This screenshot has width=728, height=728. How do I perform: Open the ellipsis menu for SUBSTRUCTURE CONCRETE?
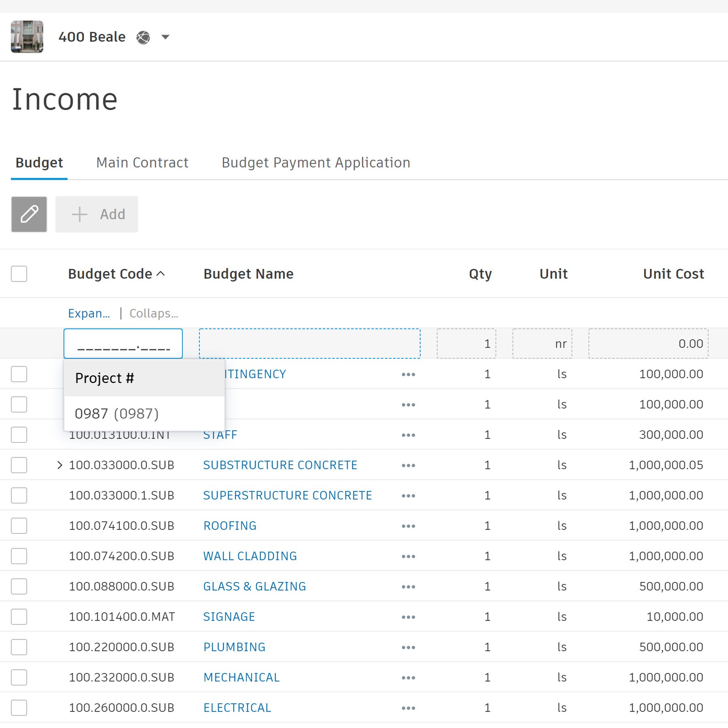pos(408,465)
